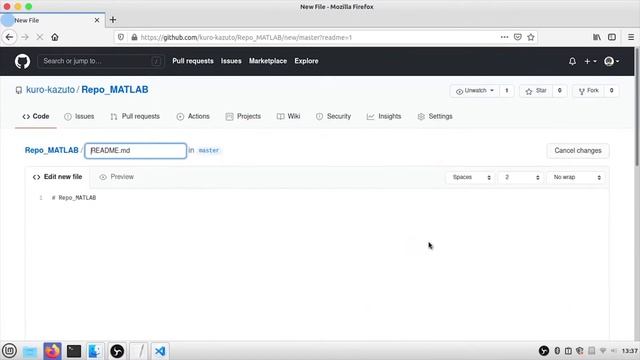This screenshot has width=640, height=360.
Task: Select the Actions tab
Action: tap(193, 116)
